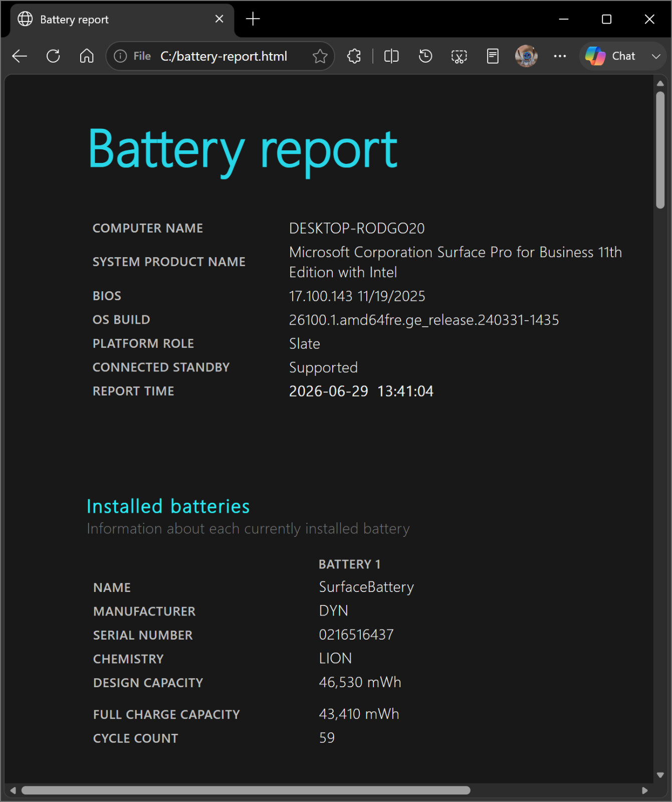
Task: Click the SERIAL NUMBER label
Action: [x=143, y=636]
